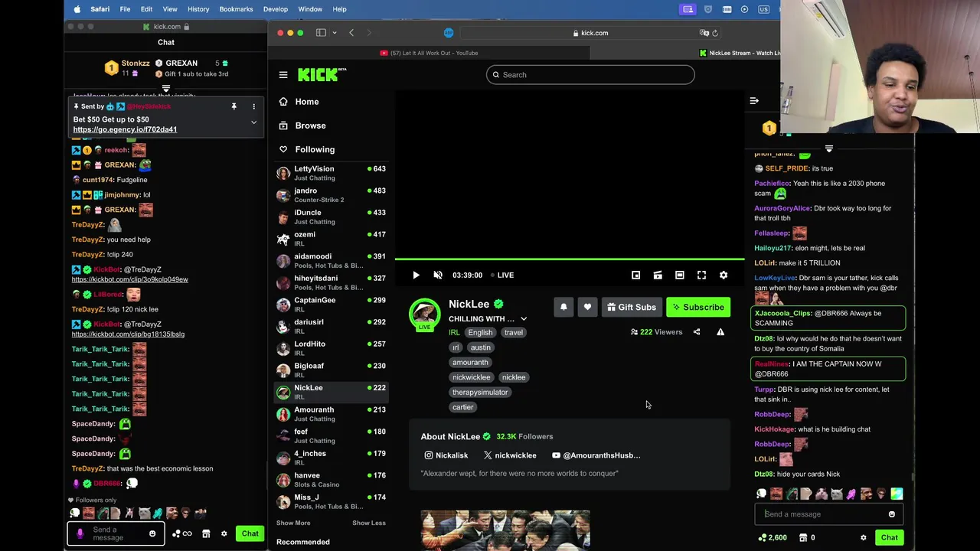Image resolution: width=980 pixels, height=551 pixels.
Task: Open the Nickalisk Instagram link
Action: 446,455
